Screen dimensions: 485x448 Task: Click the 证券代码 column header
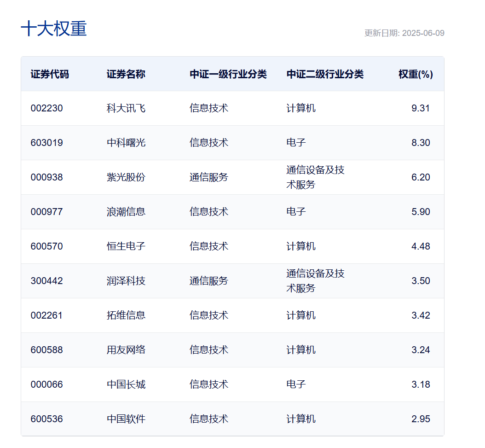[x=50, y=74]
